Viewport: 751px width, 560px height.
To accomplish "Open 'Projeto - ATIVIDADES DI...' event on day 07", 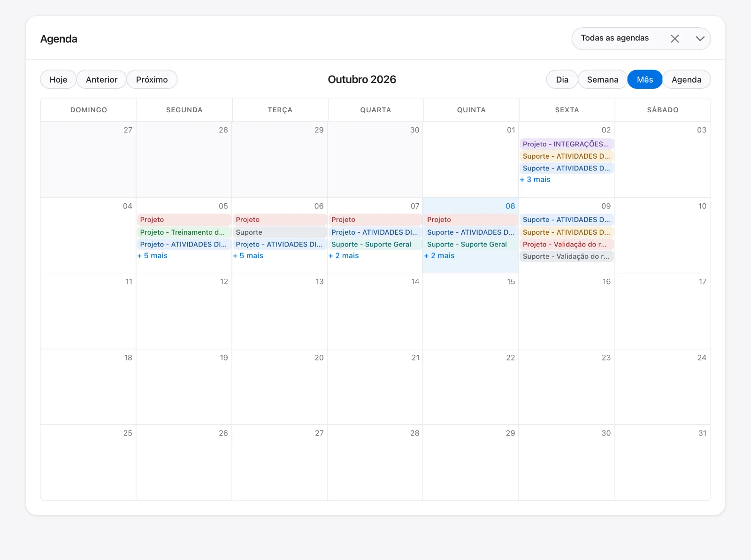I will 375,232.
